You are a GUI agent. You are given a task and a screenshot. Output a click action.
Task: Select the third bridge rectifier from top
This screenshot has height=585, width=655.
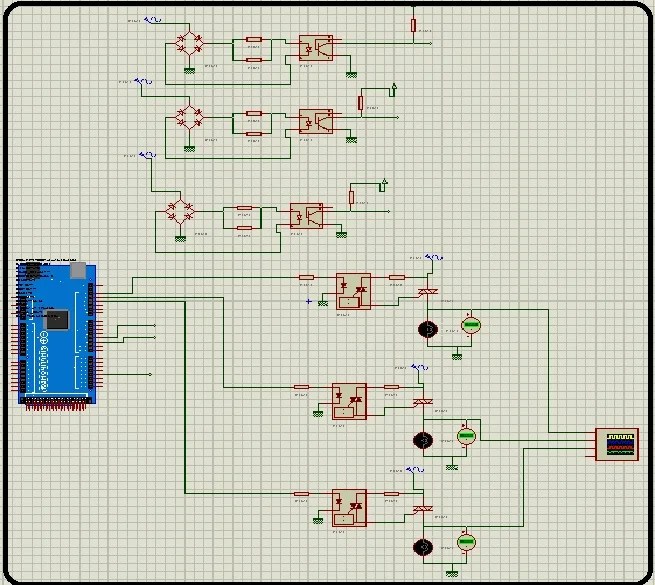tap(180, 211)
